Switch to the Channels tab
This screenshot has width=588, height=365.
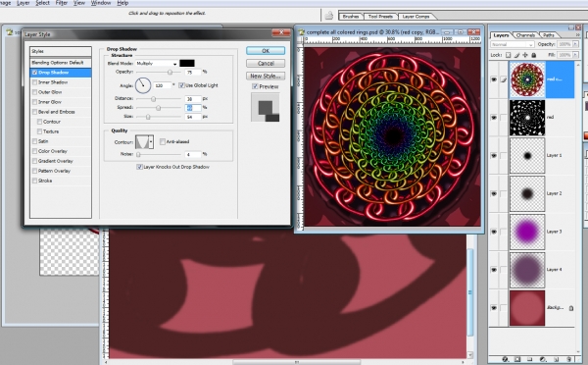click(x=525, y=35)
